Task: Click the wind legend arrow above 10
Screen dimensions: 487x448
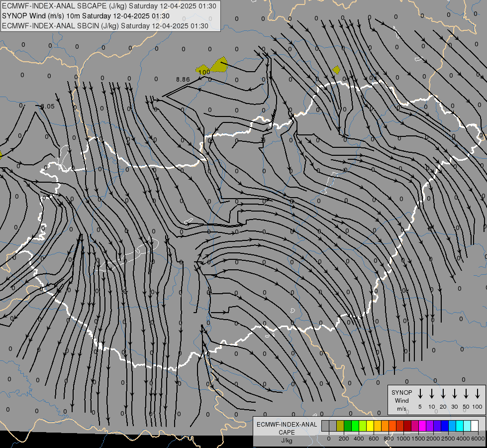Action: click(432, 394)
